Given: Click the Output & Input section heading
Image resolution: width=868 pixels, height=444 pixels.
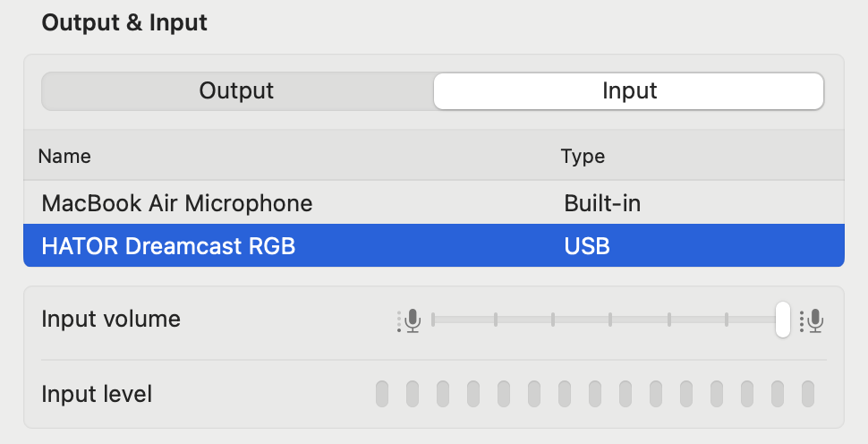Looking at the screenshot, I should [x=124, y=23].
